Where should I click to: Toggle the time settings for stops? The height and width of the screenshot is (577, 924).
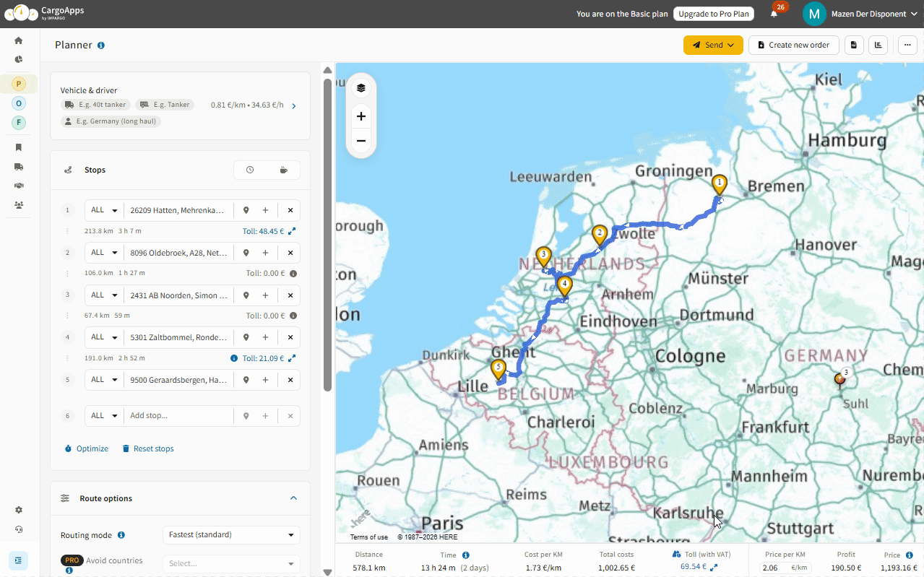[250, 170]
